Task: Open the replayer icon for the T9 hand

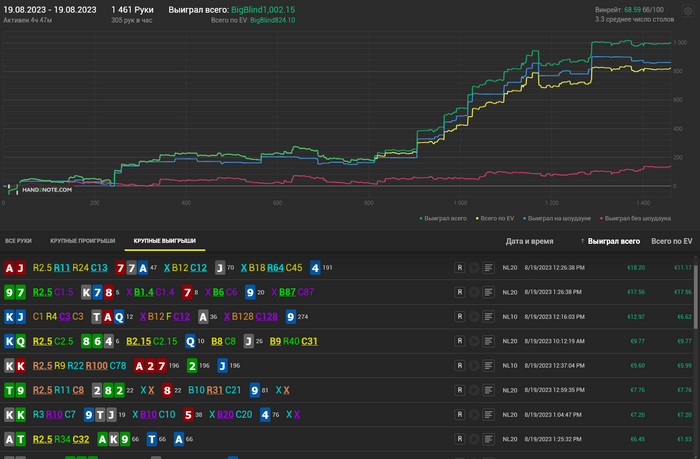Action: pos(474,390)
